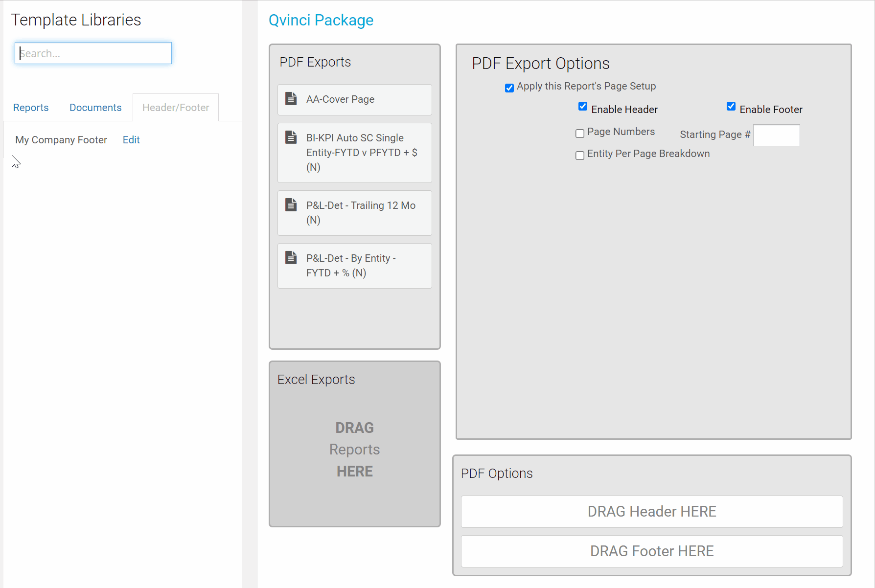Screen dimensions: 875x588
Task: Toggle Apply this Report's Page Setup checkbox
Action: [509, 88]
